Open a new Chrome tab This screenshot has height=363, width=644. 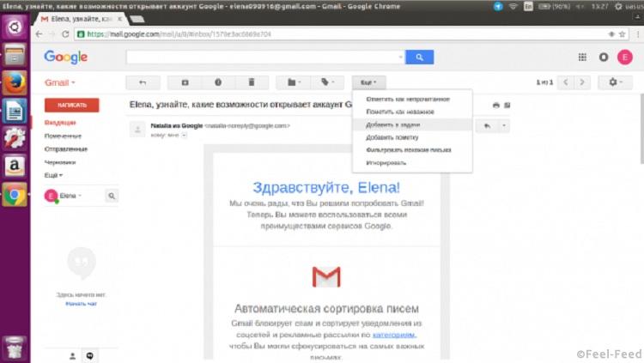[x=137, y=19]
